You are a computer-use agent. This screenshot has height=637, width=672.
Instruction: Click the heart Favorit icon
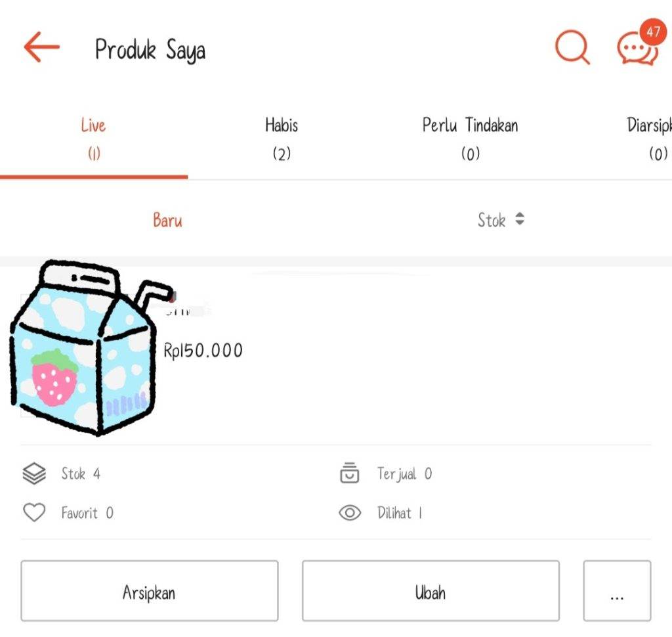[x=34, y=512]
